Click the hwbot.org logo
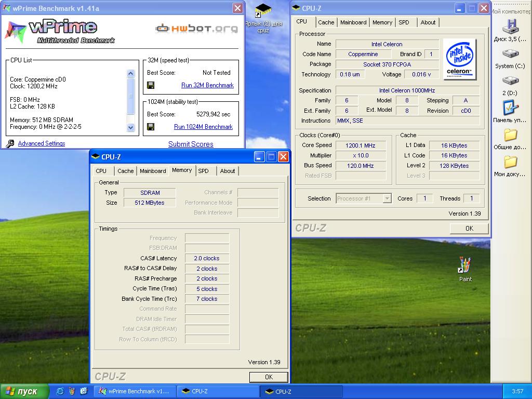 pos(196,29)
